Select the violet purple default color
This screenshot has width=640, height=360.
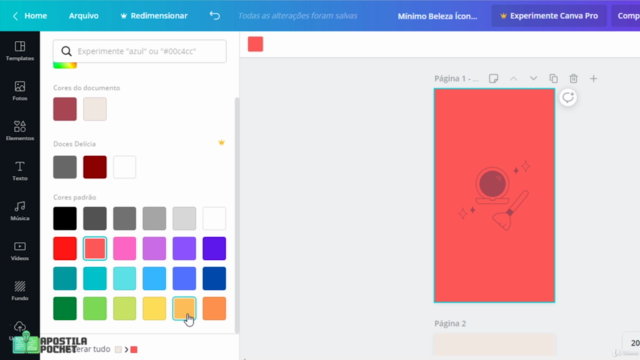pos(184,248)
